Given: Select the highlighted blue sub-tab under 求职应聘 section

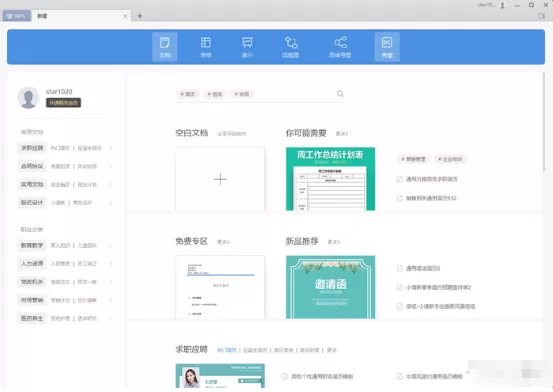Looking at the screenshot, I should coord(226,350).
